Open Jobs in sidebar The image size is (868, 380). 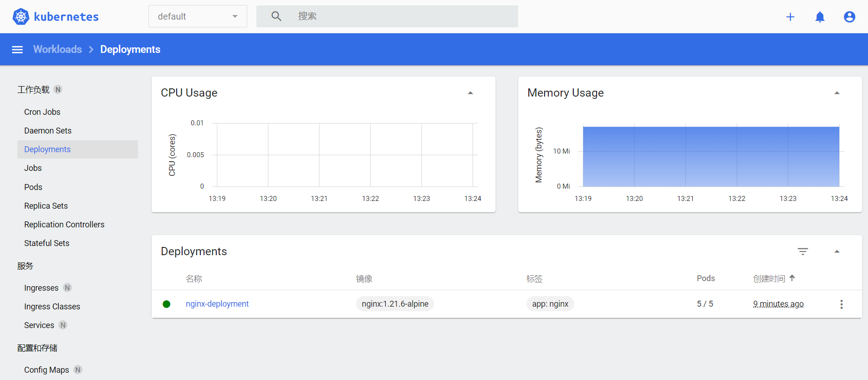coord(33,168)
